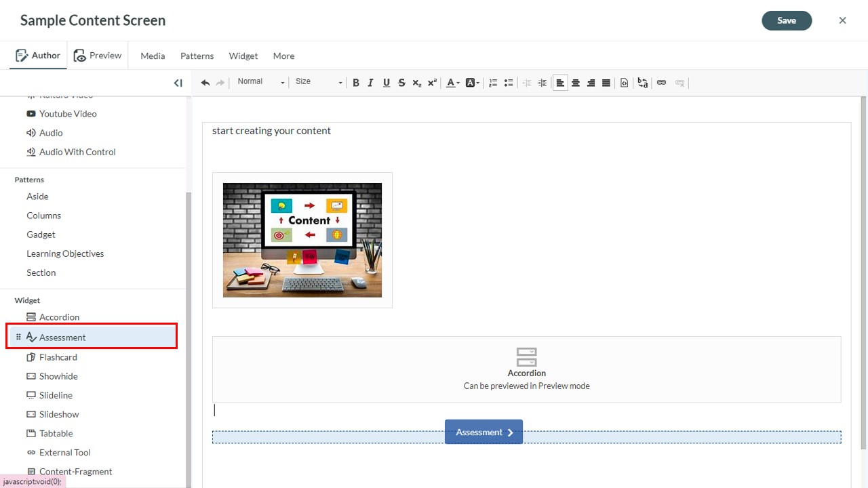Click the Redo arrow in the toolbar
868x488 pixels.
(x=220, y=83)
